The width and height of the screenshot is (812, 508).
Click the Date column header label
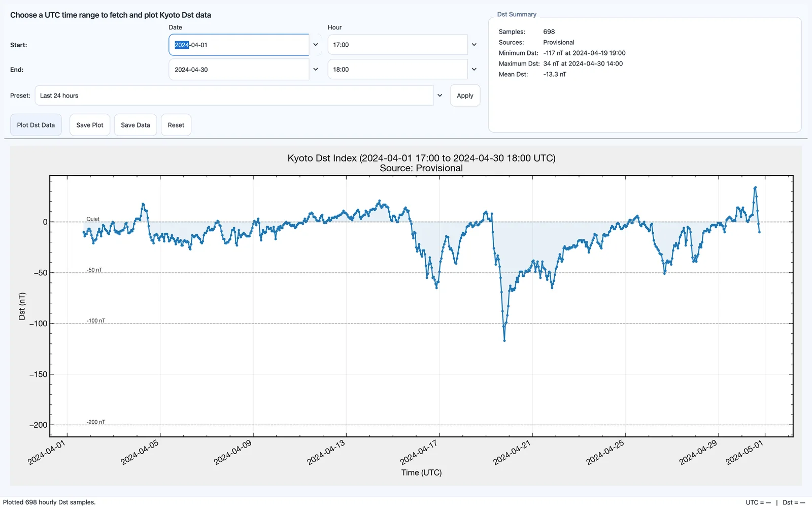tap(175, 27)
